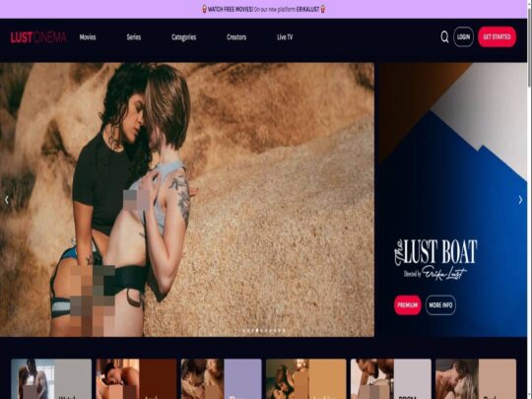Click the More Info button
This screenshot has width=532, height=399.
[440, 305]
